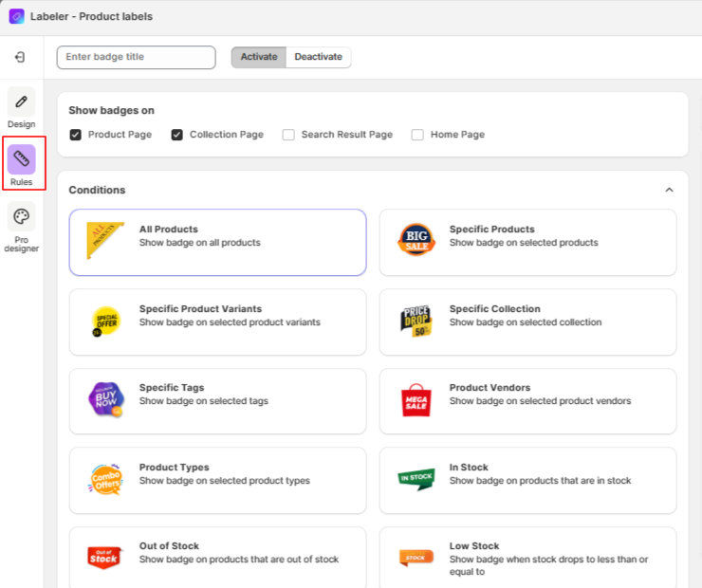Click 'Show badge on selected collection' text
This screenshot has height=588, width=702.
click(526, 322)
